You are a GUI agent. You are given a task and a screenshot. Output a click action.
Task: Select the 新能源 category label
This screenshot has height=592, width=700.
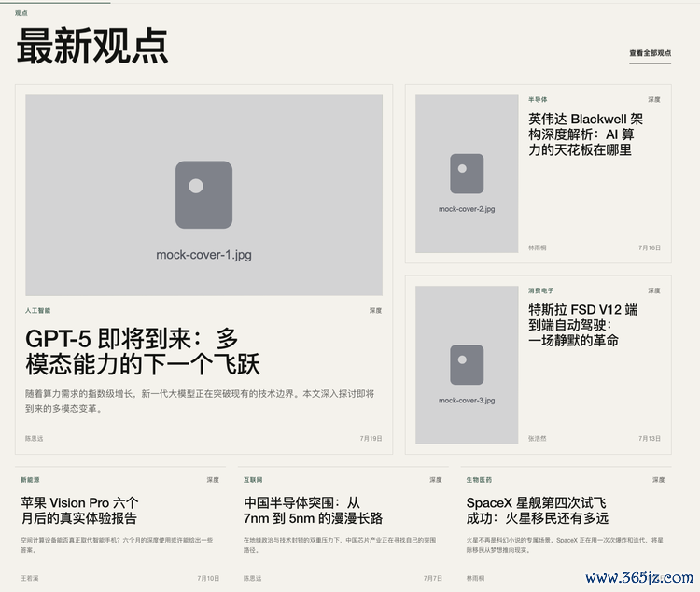pyautogui.click(x=30, y=480)
